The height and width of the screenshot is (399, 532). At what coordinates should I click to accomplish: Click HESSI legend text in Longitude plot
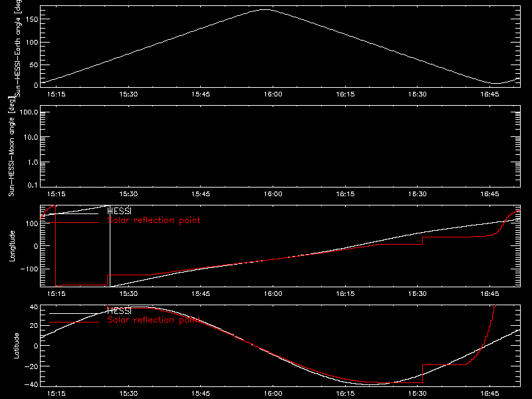[120, 211]
